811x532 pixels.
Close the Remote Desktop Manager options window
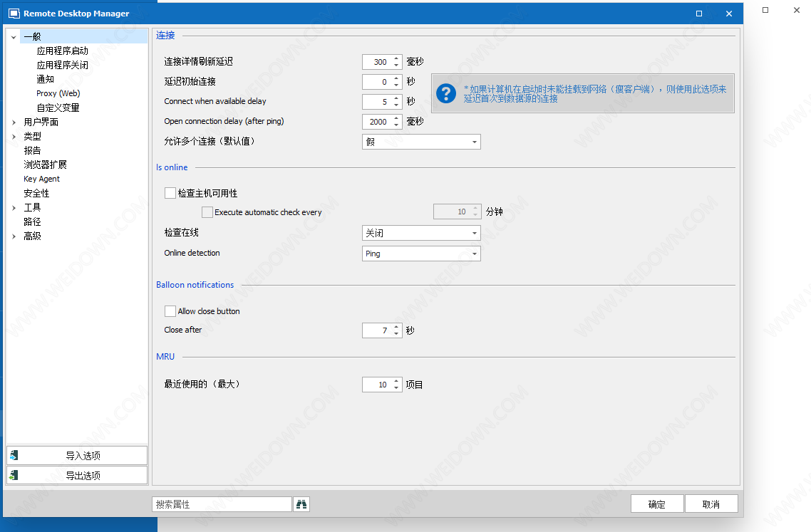729,14
